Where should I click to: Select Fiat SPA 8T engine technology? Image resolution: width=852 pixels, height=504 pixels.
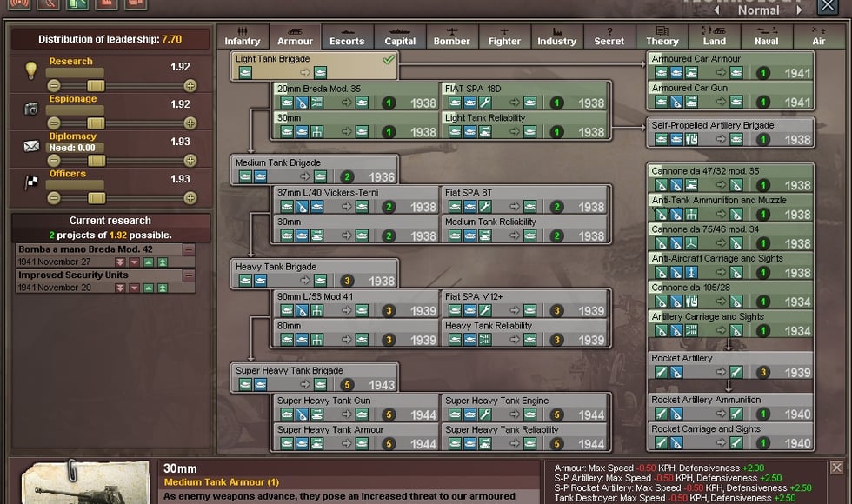click(524, 200)
